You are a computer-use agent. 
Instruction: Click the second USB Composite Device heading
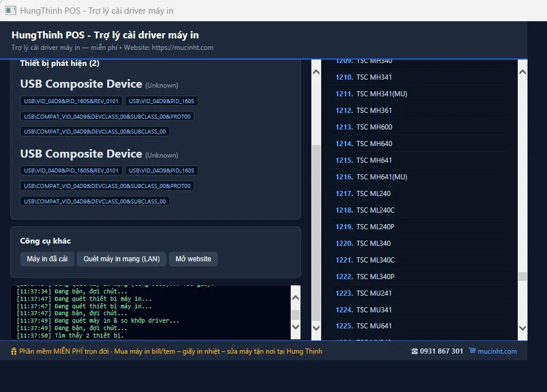coord(81,154)
